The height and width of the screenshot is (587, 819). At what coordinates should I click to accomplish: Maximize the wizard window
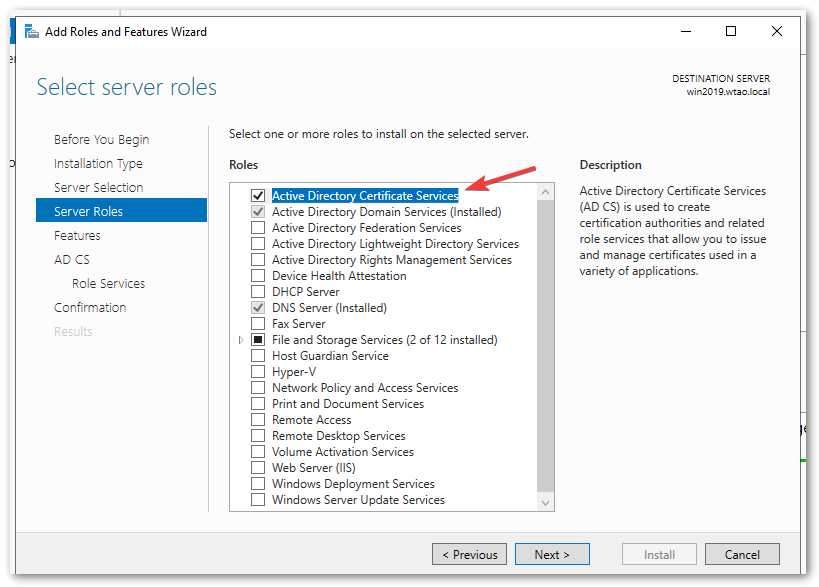(731, 32)
